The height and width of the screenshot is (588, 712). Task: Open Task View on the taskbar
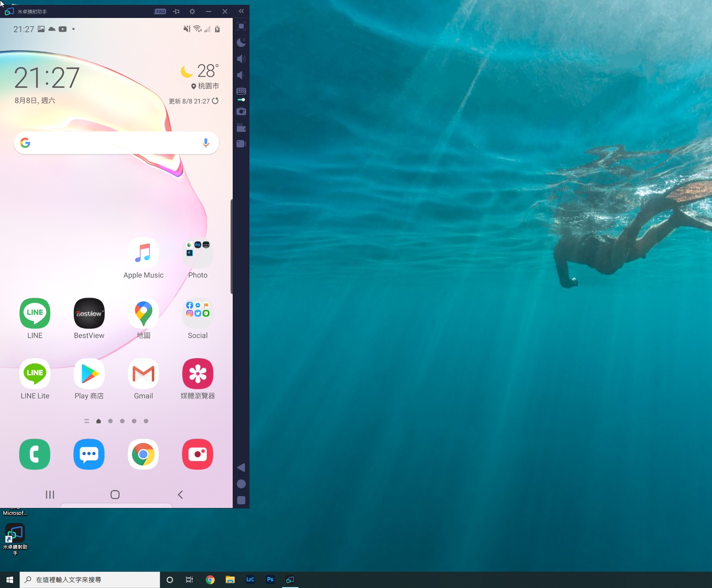[189, 580]
